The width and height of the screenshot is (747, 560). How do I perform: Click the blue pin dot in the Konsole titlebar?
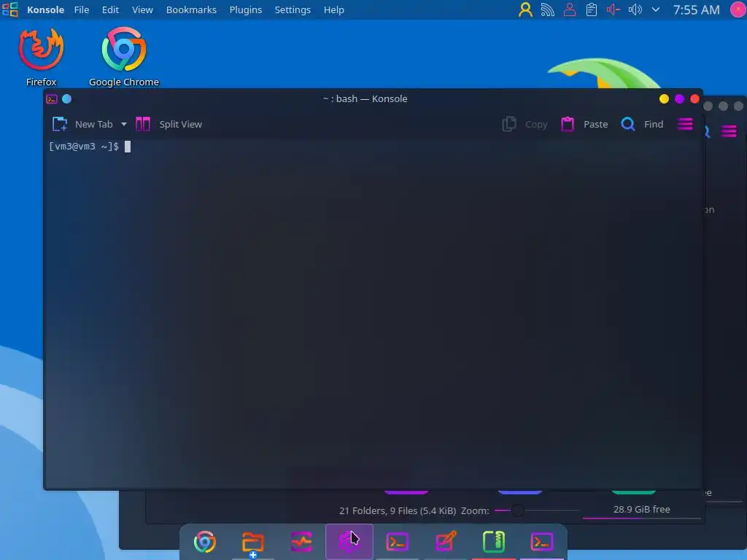[x=67, y=99]
